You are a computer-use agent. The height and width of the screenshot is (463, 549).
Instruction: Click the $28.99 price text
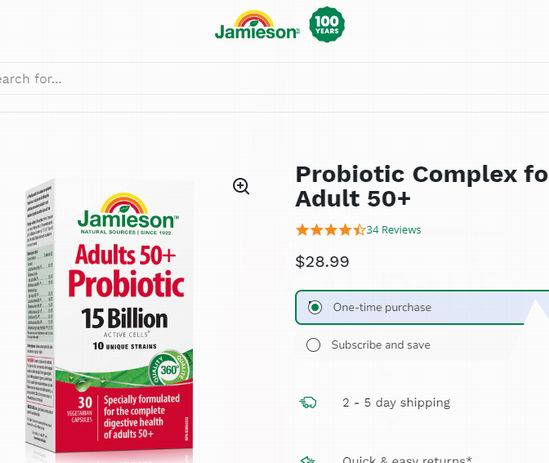[322, 262]
